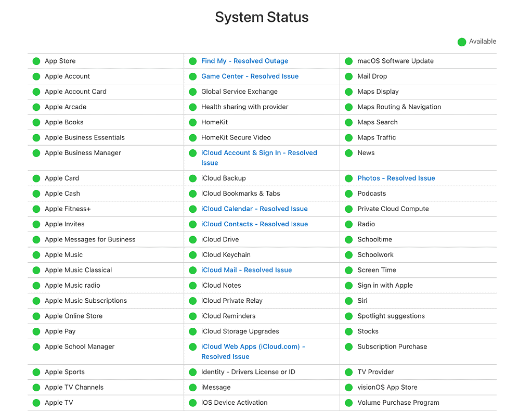The image size is (532, 411).
Task: Select the Maps Routing & Navigation text
Action: [399, 107]
